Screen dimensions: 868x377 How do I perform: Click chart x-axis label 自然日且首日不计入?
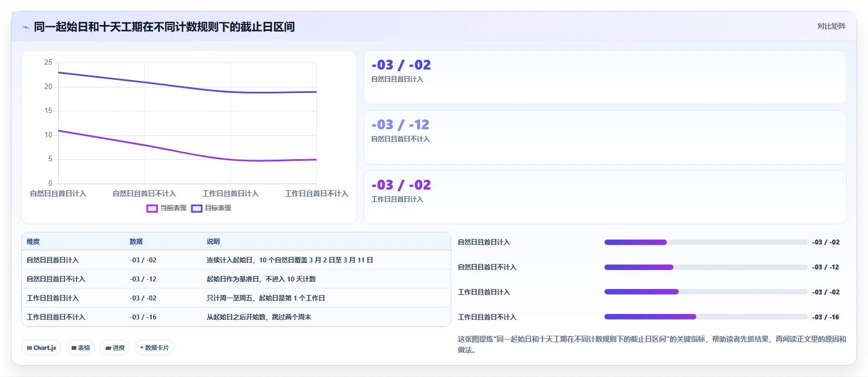pyautogui.click(x=144, y=193)
